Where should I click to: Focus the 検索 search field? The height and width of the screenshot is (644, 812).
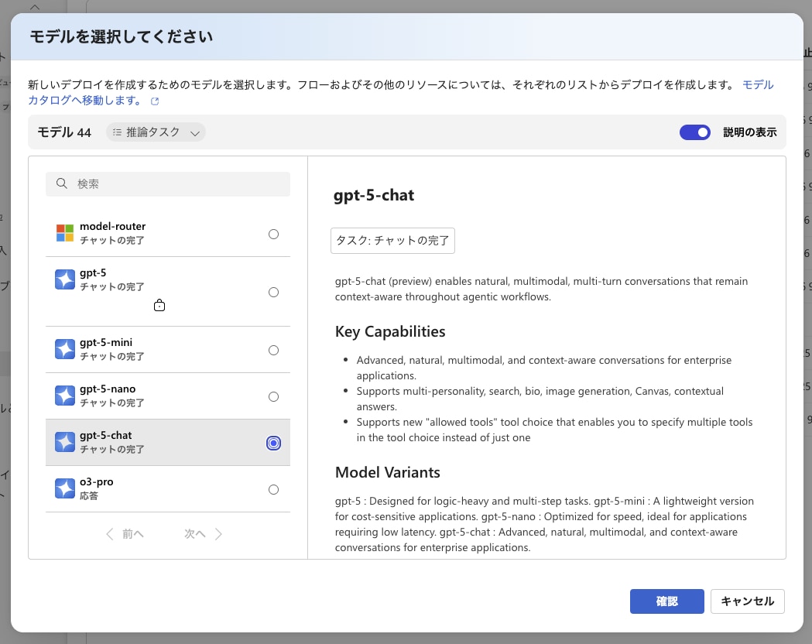pos(168,183)
